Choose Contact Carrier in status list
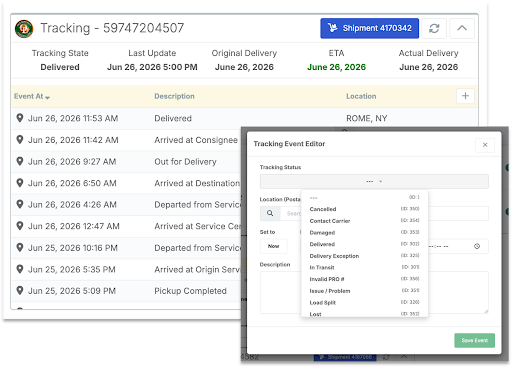The width and height of the screenshot is (512, 367). coord(364,221)
